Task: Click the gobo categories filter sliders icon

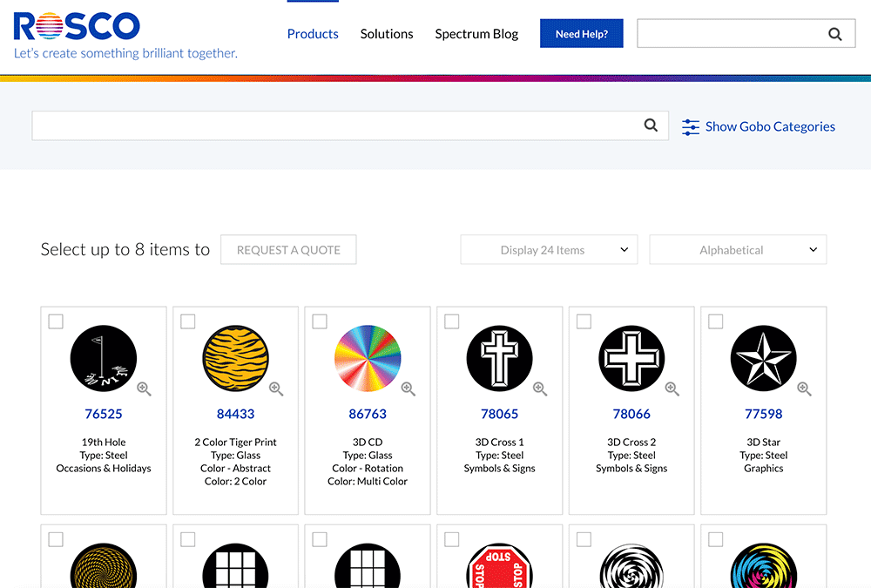Action: 691,127
